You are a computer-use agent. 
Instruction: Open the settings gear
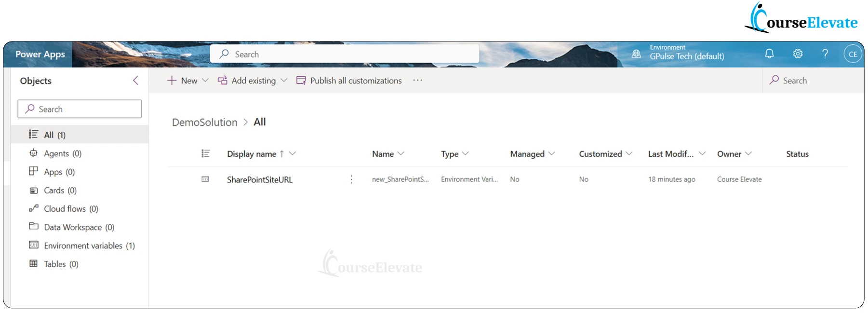pos(798,54)
